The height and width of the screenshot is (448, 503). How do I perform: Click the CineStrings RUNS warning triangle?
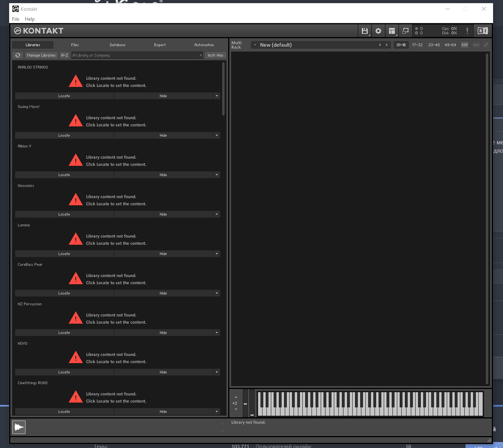coord(76,397)
